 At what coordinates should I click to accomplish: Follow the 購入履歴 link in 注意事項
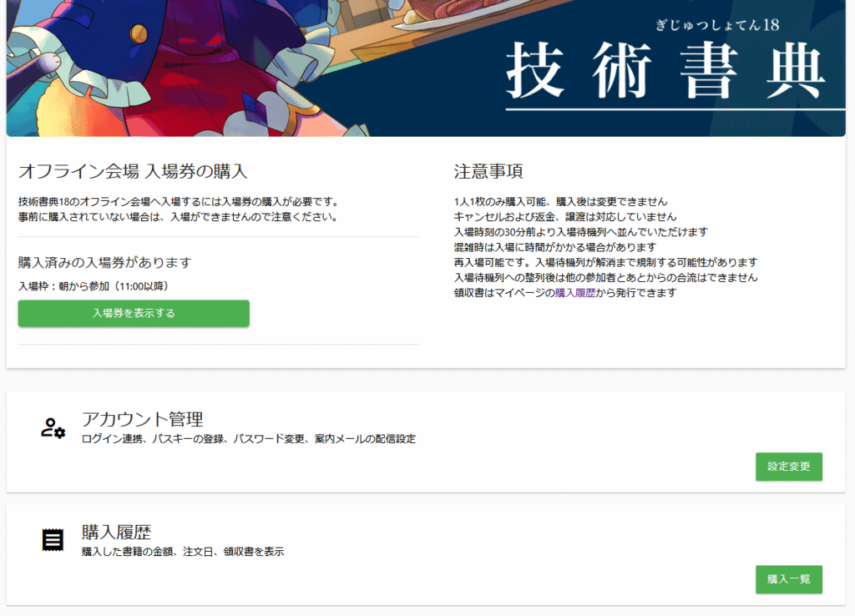575,293
